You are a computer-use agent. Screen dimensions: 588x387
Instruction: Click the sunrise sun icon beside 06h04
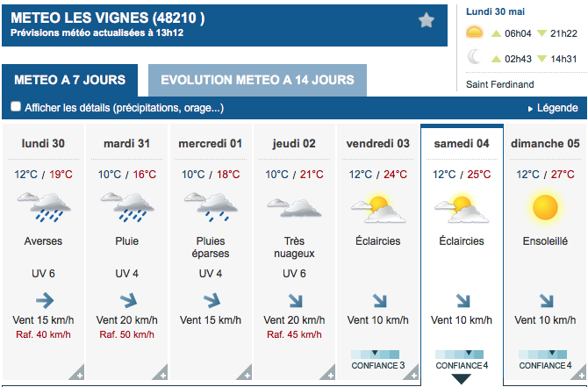click(x=475, y=32)
